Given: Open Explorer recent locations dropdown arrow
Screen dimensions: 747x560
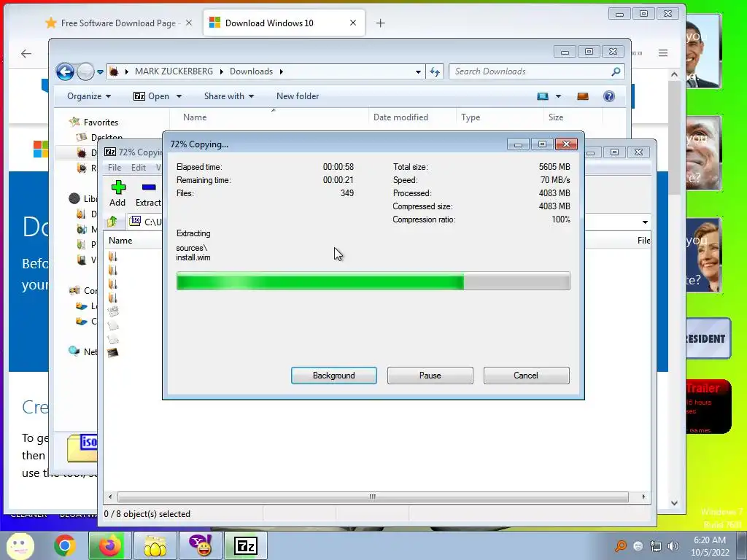Looking at the screenshot, I should pyautogui.click(x=100, y=72).
